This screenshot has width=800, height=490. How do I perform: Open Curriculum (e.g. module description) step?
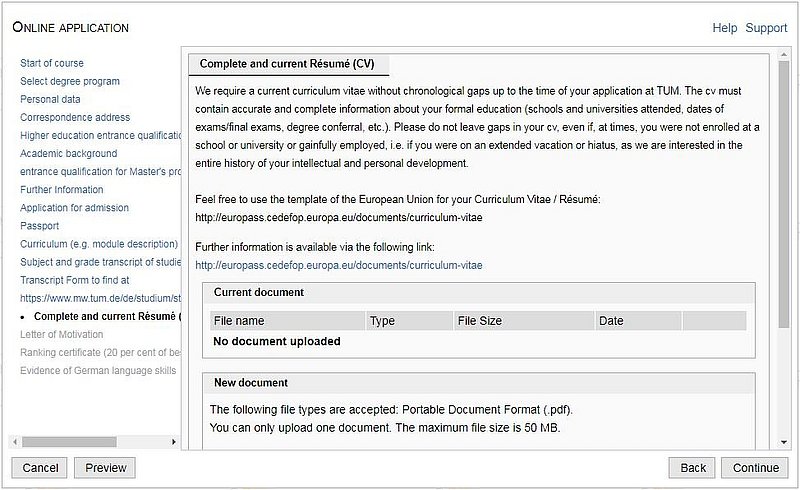(x=99, y=244)
